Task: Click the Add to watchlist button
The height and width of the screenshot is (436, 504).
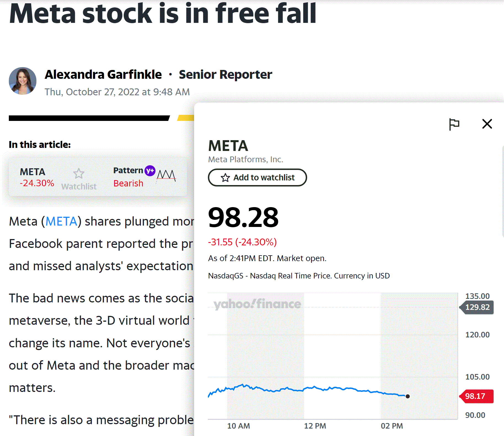Action: tap(257, 178)
